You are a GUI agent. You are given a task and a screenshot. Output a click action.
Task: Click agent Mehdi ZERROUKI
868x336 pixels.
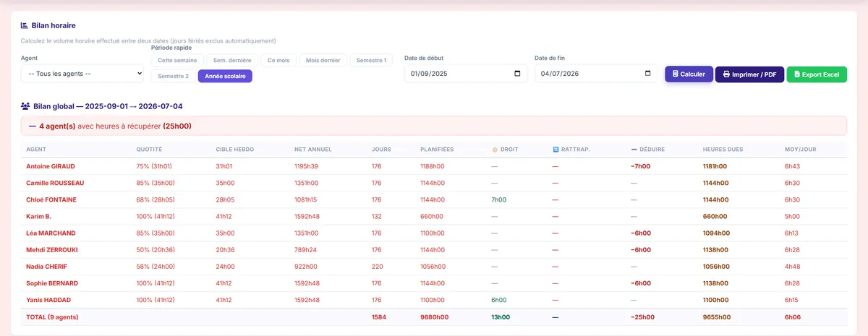52,249
